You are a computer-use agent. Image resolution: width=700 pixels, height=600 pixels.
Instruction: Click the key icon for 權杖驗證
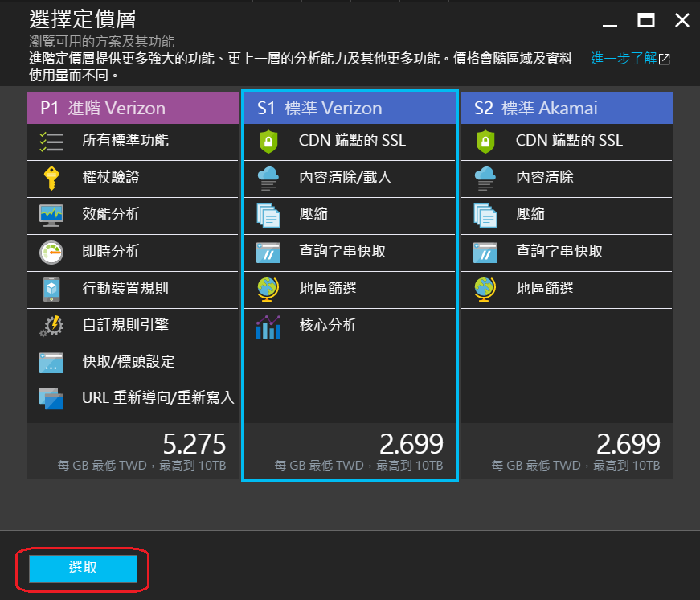51,179
